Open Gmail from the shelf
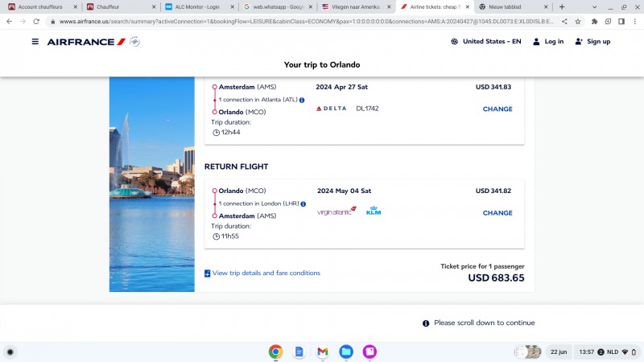Viewport: 644px width, 362px height. (x=322, y=352)
